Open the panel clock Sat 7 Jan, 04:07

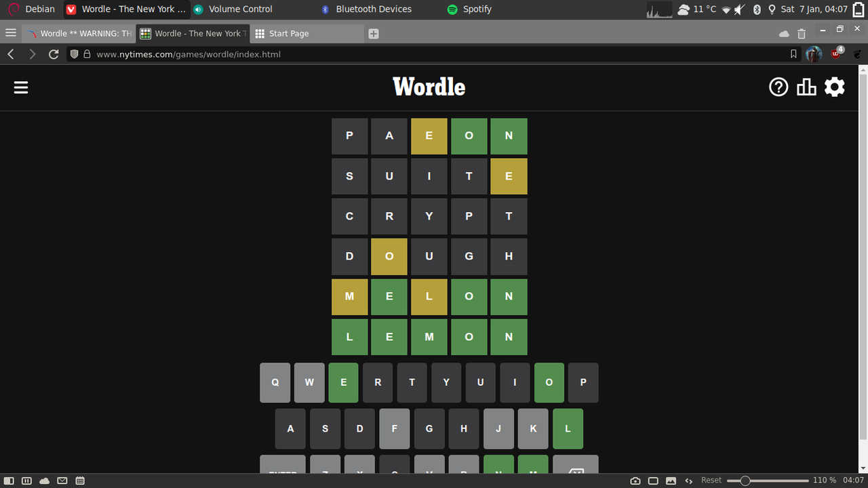click(814, 9)
